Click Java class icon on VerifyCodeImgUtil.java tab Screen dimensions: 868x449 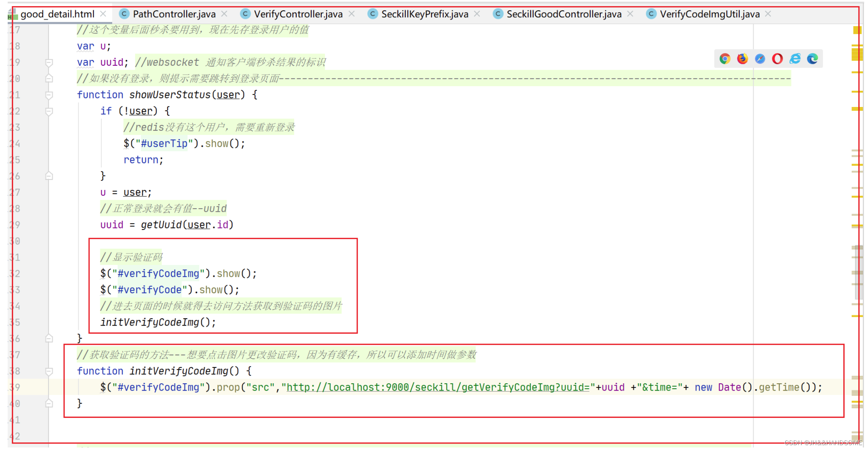point(651,14)
